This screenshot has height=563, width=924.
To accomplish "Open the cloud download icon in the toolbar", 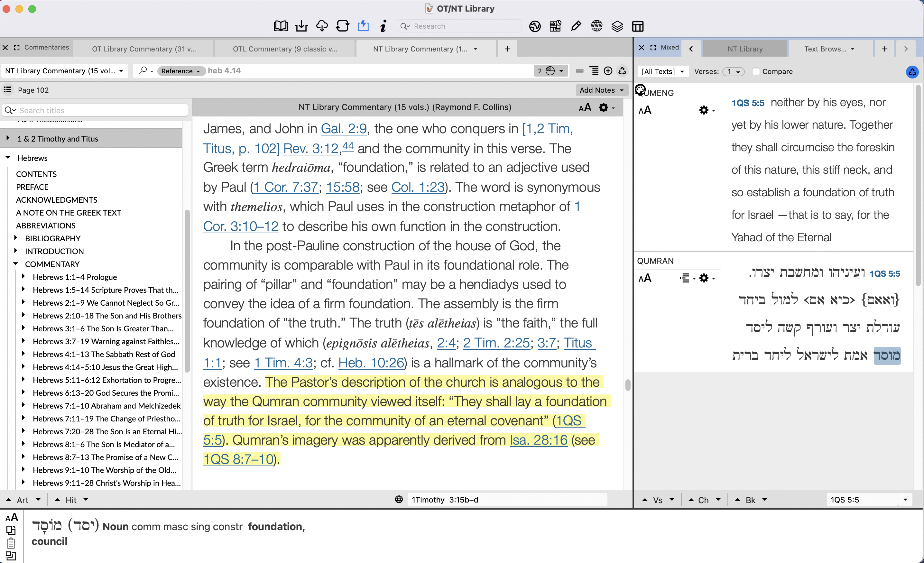I will point(322,25).
